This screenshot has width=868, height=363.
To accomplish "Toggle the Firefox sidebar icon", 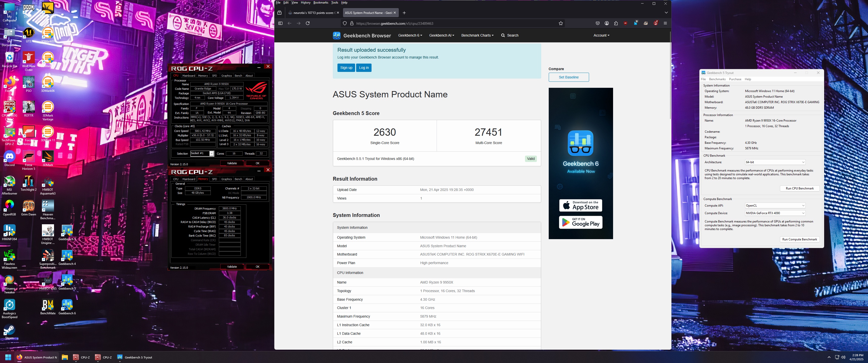I will pyautogui.click(x=280, y=23).
